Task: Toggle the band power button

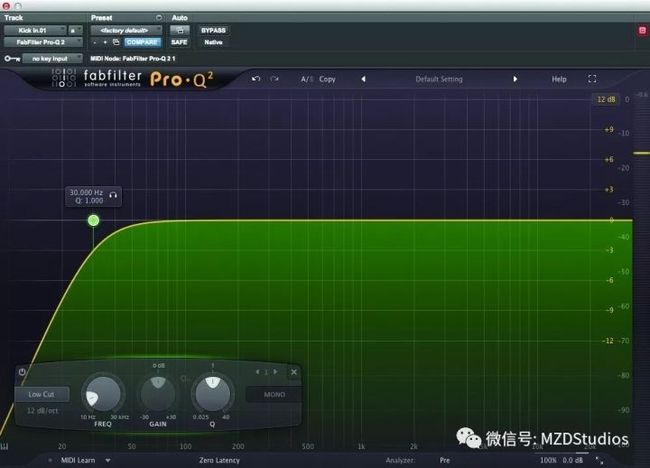Action: click(22, 372)
